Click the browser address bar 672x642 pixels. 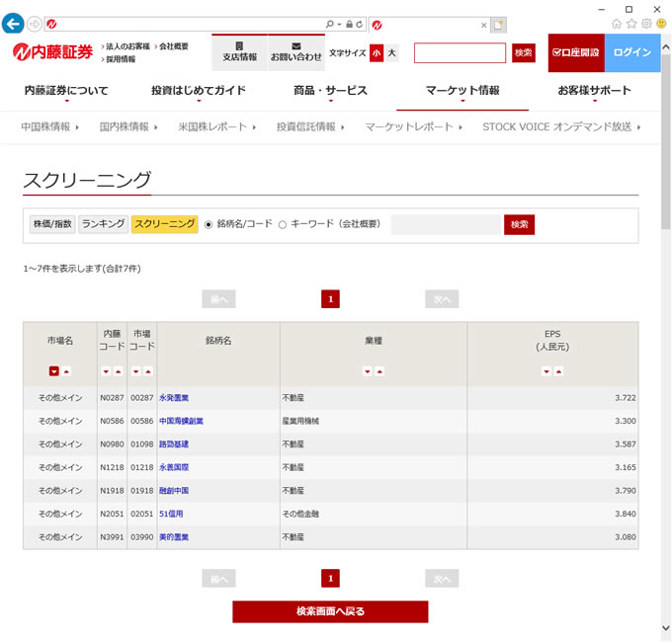pos(191,25)
